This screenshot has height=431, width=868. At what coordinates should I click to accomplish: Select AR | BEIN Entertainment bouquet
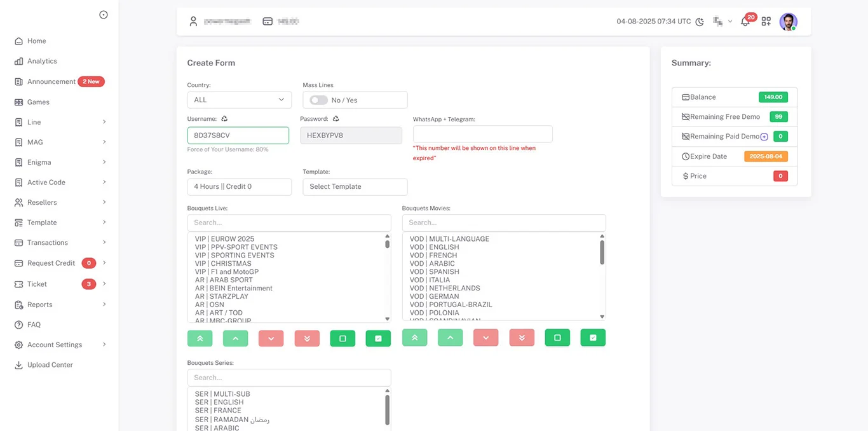(233, 288)
